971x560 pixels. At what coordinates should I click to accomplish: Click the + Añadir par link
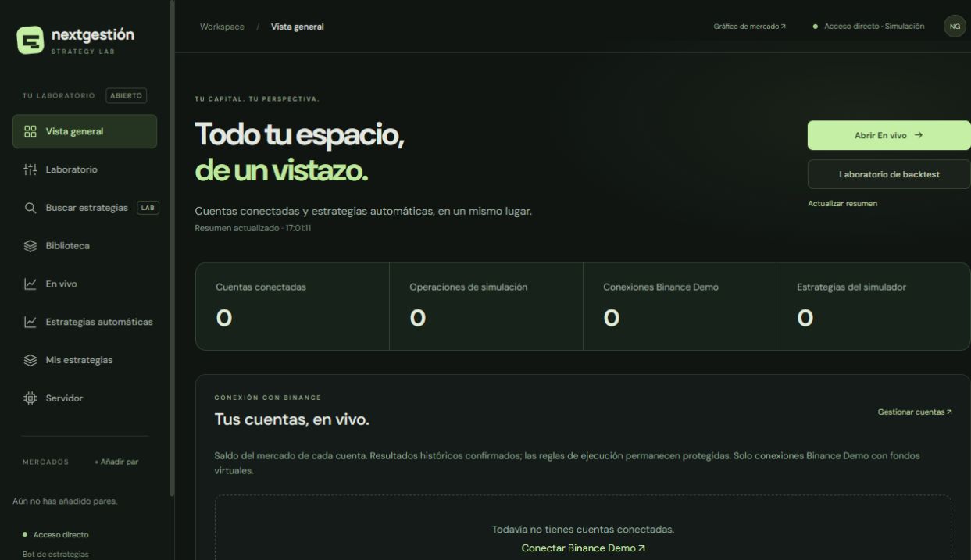click(116, 462)
